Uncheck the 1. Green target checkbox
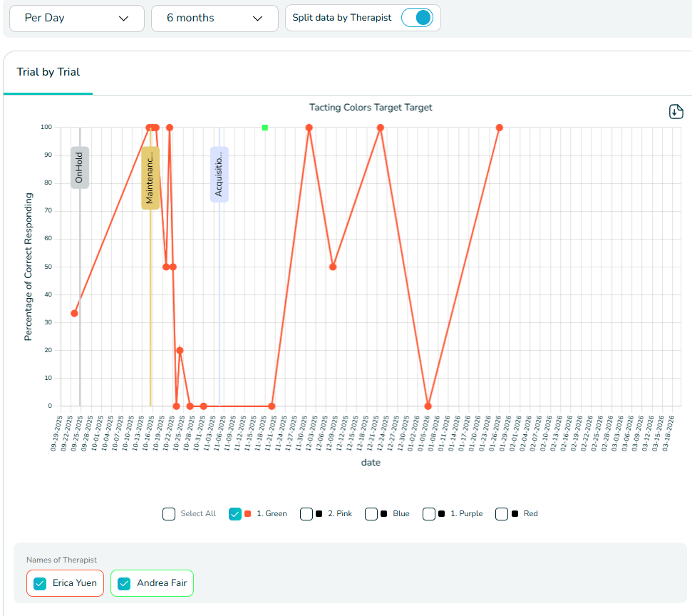This screenshot has height=616, width=692. (235, 514)
